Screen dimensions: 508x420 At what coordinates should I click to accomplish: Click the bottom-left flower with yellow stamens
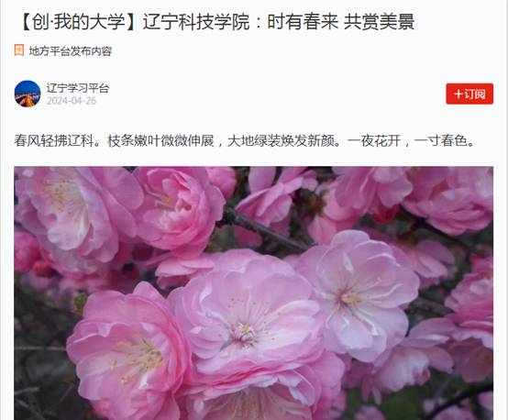pyautogui.click(x=129, y=353)
